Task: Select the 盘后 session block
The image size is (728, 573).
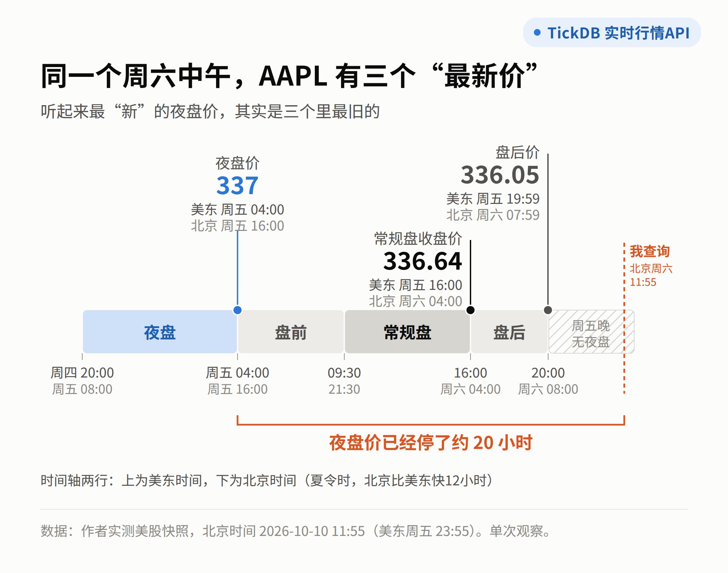Action: click(x=509, y=332)
